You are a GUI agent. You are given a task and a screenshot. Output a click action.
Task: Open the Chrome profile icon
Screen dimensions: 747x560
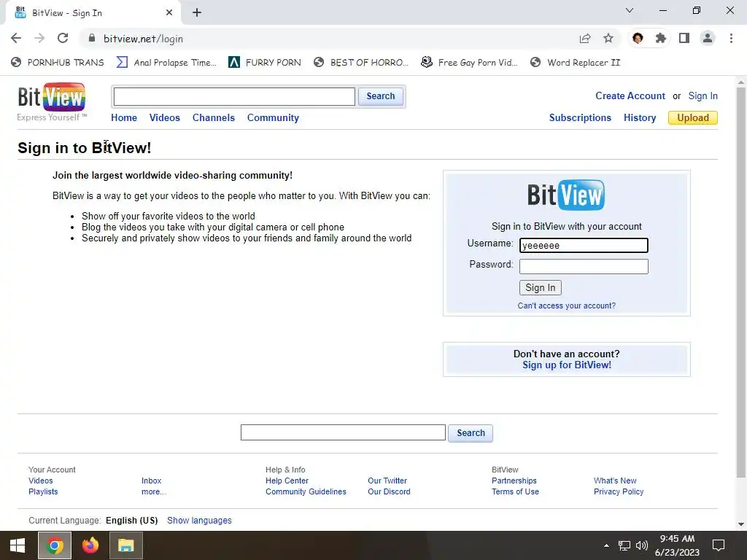click(x=708, y=38)
